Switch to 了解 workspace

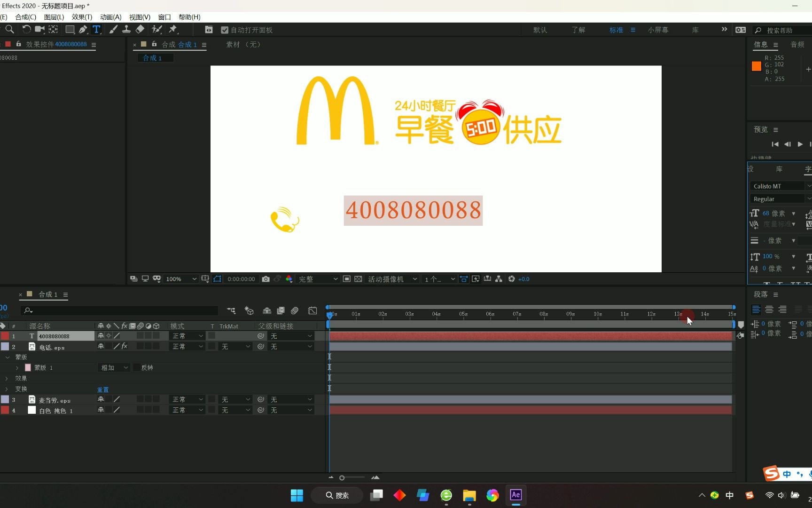point(578,30)
